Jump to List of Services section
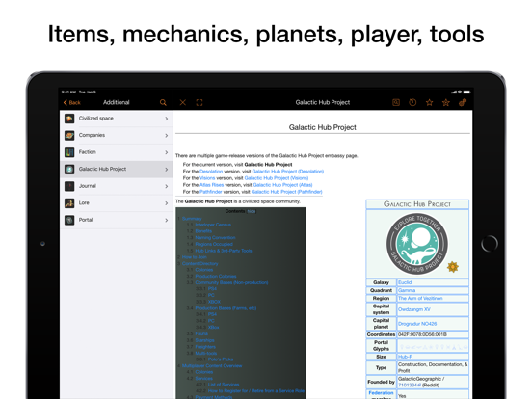The height and width of the screenshot is (399, 532). [224, 385]
